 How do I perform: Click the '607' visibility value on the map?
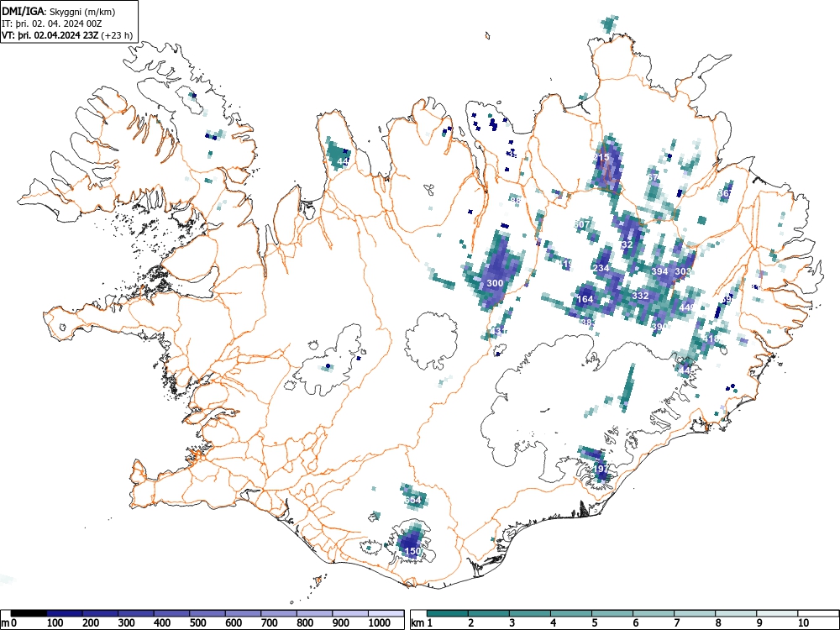[x=582, y=224]
